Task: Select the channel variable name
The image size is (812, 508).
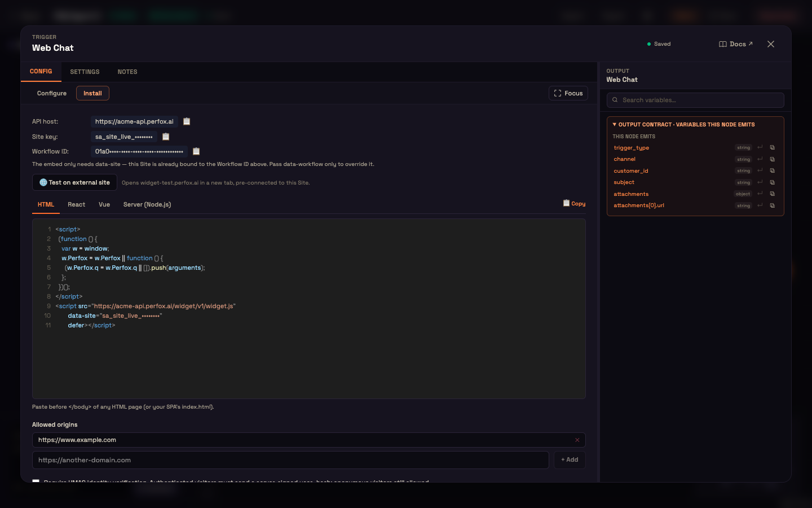Action: click(625, 159)
